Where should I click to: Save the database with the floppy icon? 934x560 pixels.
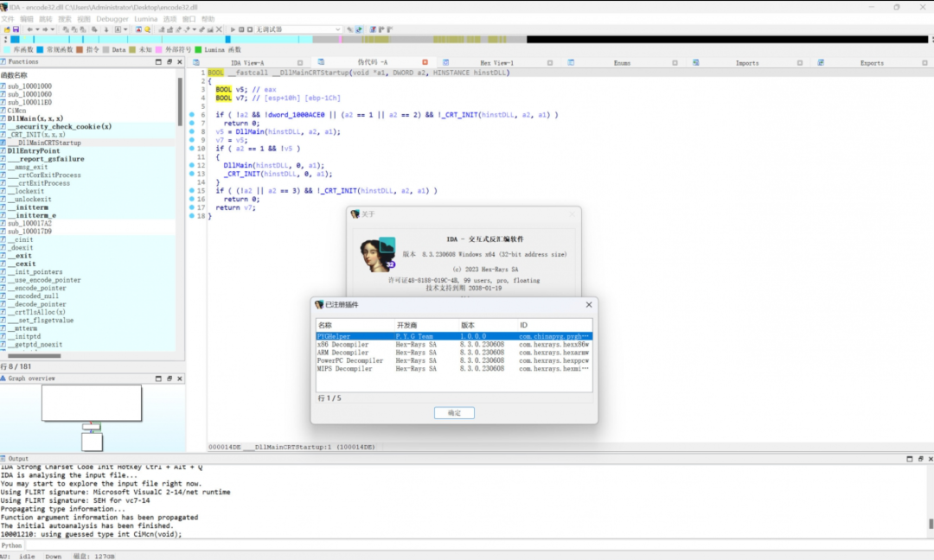(16, 29)
